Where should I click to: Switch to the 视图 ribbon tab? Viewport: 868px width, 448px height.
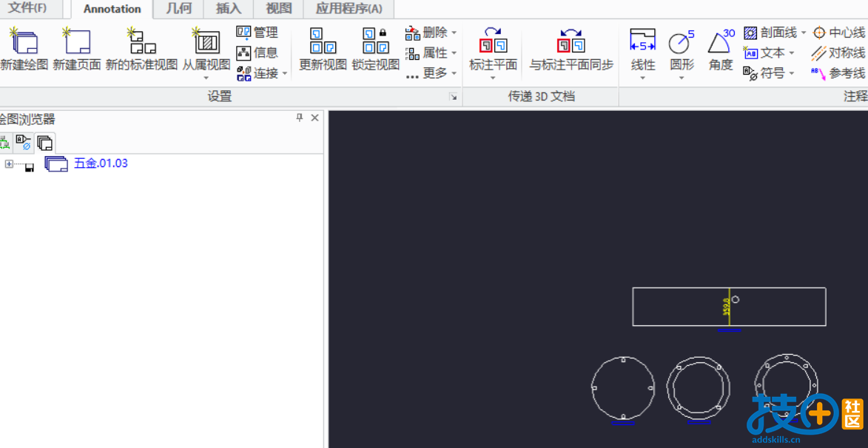(278, 8)
